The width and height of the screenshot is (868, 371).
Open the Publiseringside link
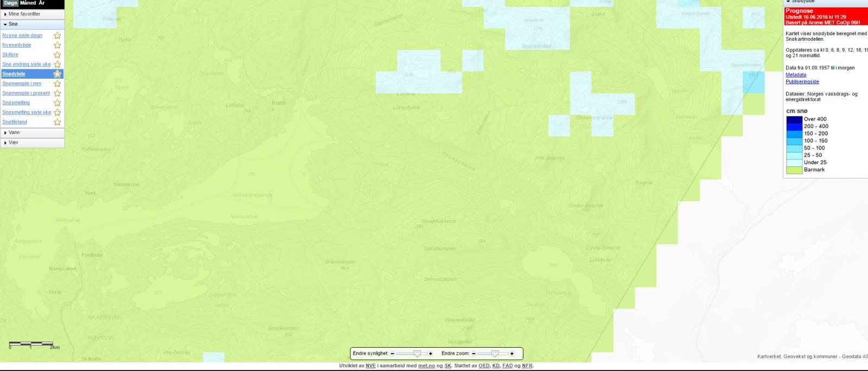click(802, 82)
